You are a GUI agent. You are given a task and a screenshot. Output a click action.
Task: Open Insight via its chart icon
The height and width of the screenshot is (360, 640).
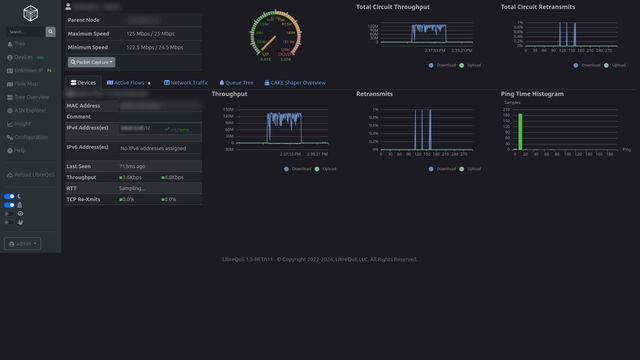click(10, 124)
